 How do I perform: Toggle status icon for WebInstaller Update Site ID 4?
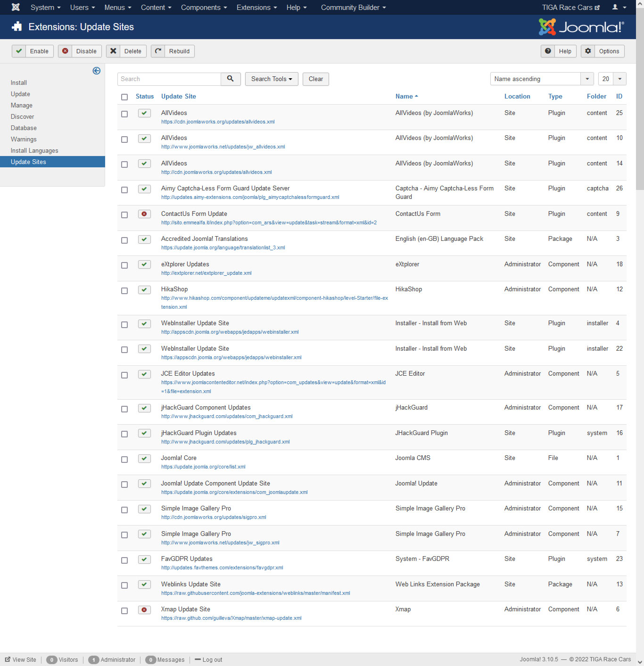144,324
